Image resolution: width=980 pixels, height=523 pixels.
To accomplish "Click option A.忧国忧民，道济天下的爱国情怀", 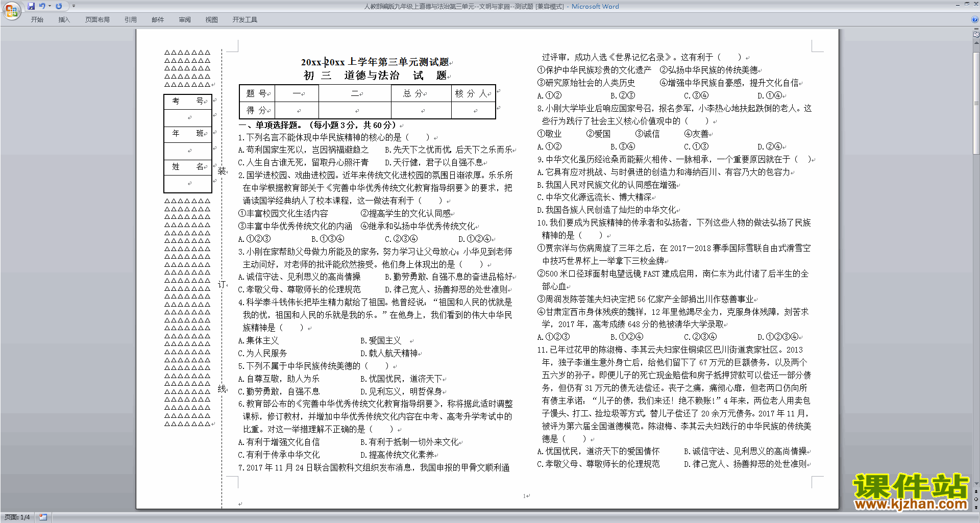I will [x=598, y=452].
